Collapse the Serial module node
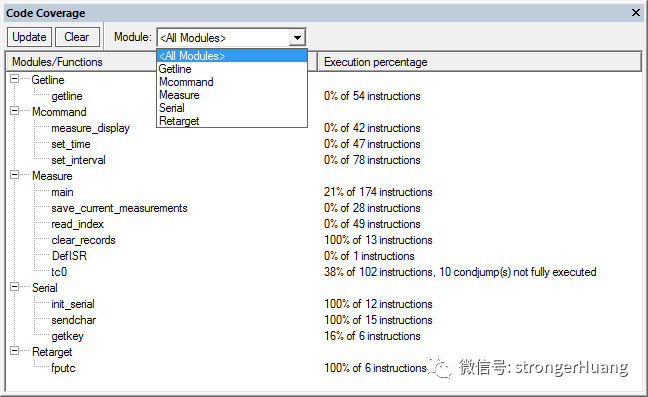This screenshot has height=397, width=648. click(x=14, y=287)
